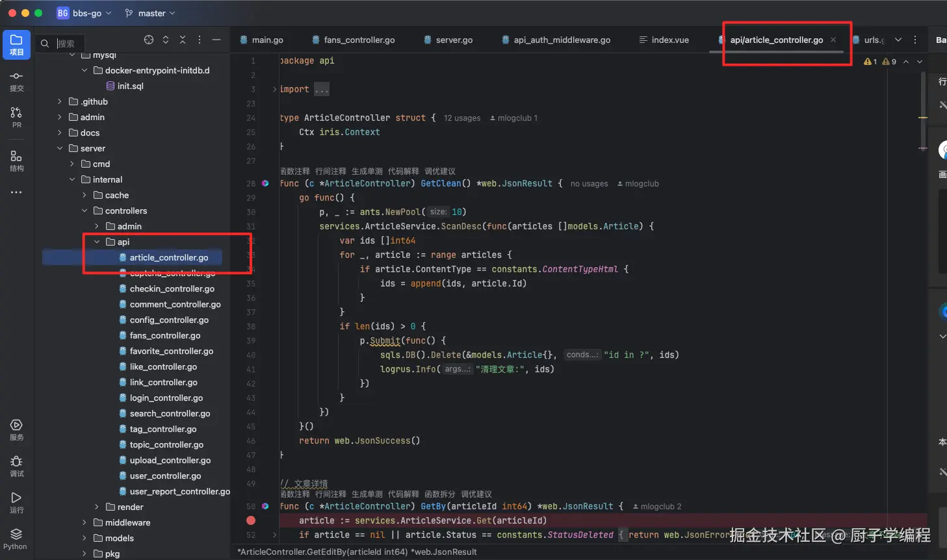Open the Project tool window icon
This screenshot has width=947, height=560.
point(16,44)
